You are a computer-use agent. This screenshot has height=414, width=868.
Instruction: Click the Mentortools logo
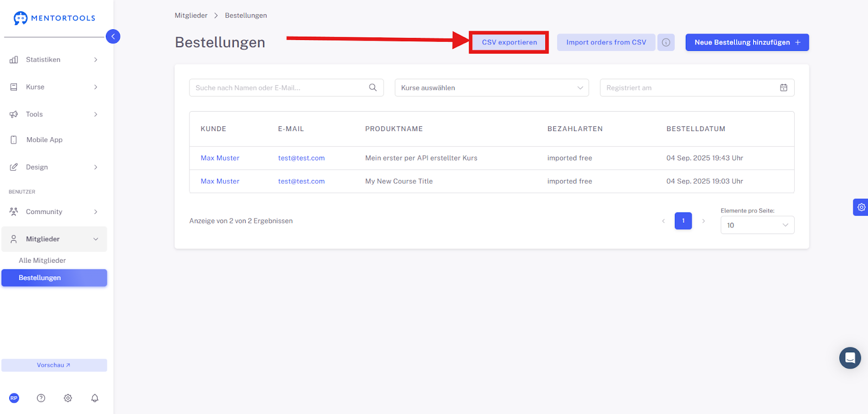[54, 18]
